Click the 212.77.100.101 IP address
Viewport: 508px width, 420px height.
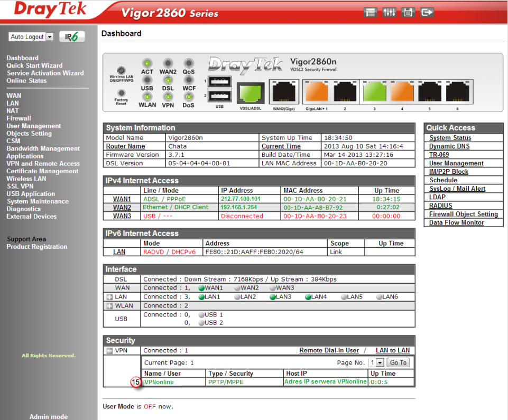[241, 199]
